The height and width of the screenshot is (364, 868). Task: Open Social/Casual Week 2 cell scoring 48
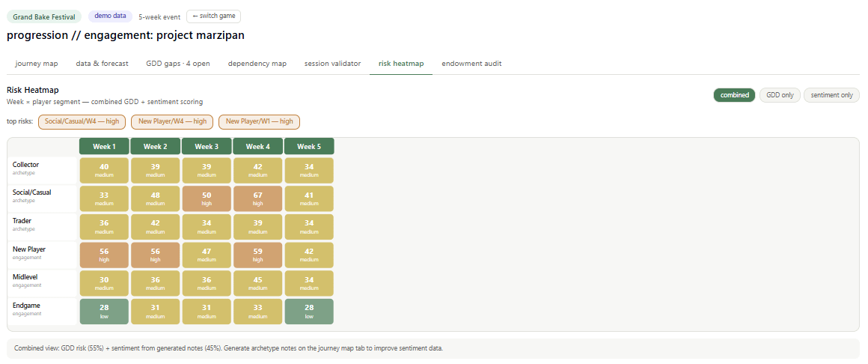(155, 198)
